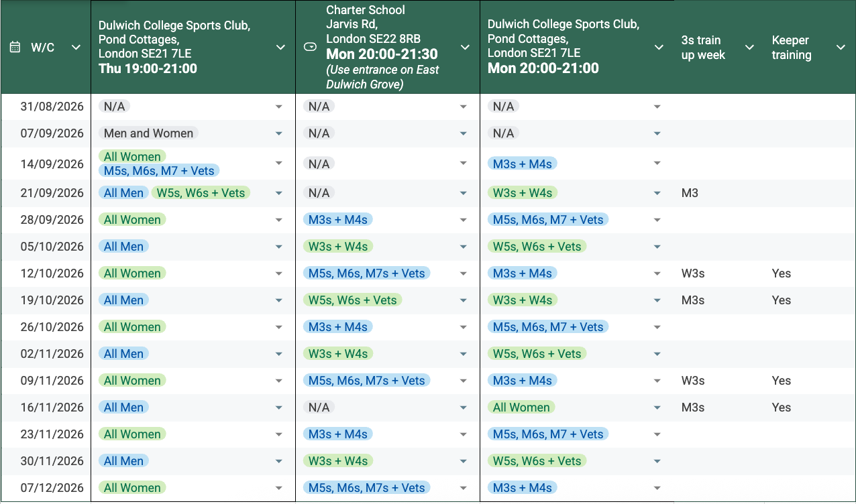This screenshot has height=504, width=856.
Task: Expand the Thursday dropdown arrow in the 31/08/2026 row
Action: coord(278,107)
